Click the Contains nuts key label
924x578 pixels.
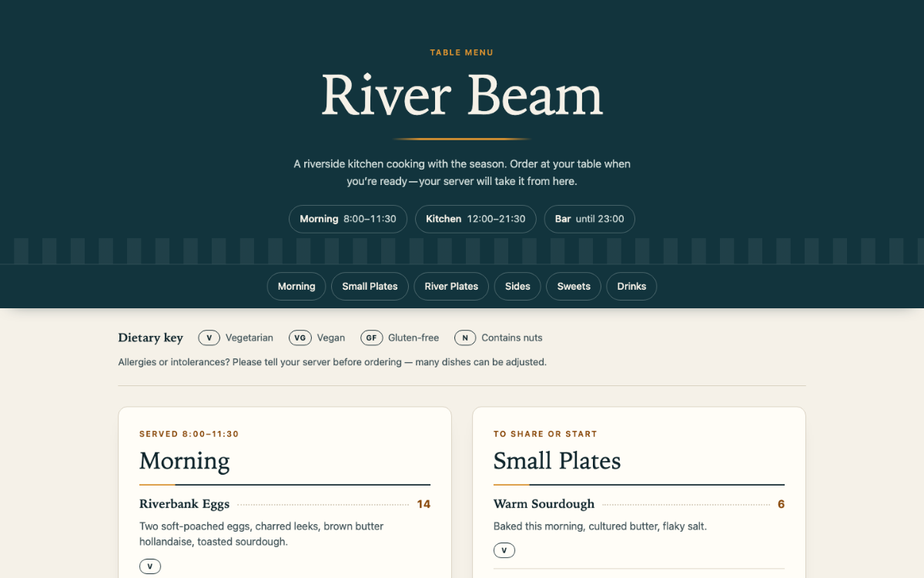(512, 338)
